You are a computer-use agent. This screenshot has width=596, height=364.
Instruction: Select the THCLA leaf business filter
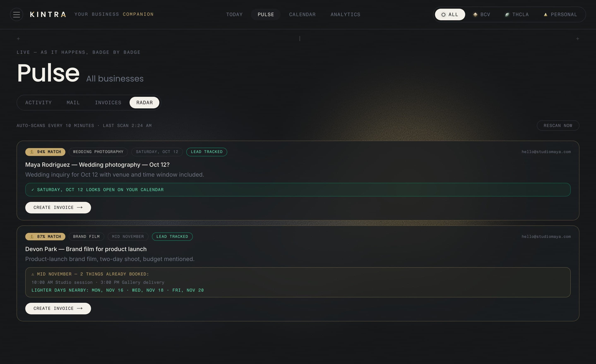pyautogui.click(x=517, y=14)
